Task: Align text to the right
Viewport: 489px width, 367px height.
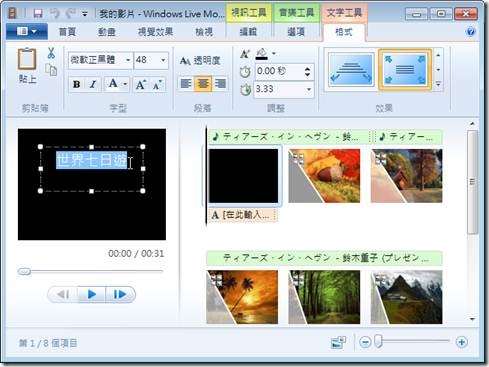Action: coord(220,83)
